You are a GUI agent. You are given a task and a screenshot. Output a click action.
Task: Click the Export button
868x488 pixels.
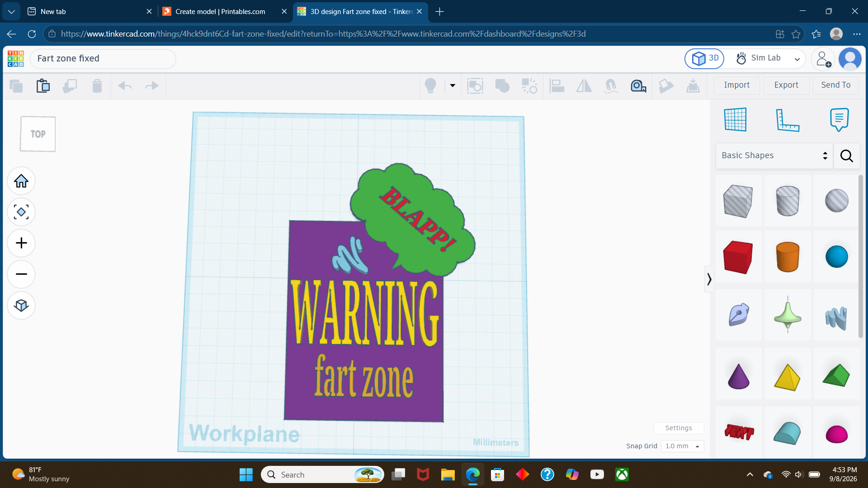(786, 85)
